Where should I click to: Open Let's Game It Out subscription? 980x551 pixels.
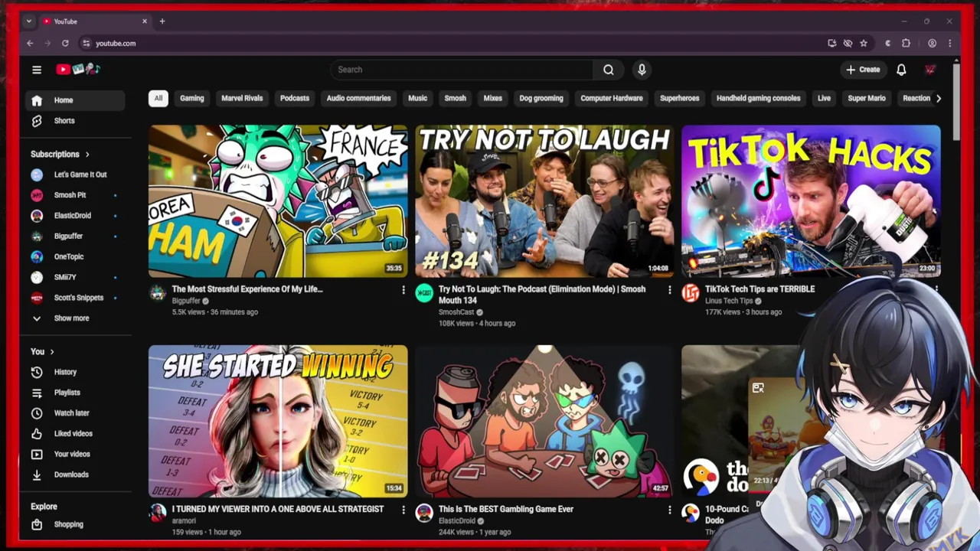pyautogui.click(x=74, y=174)
